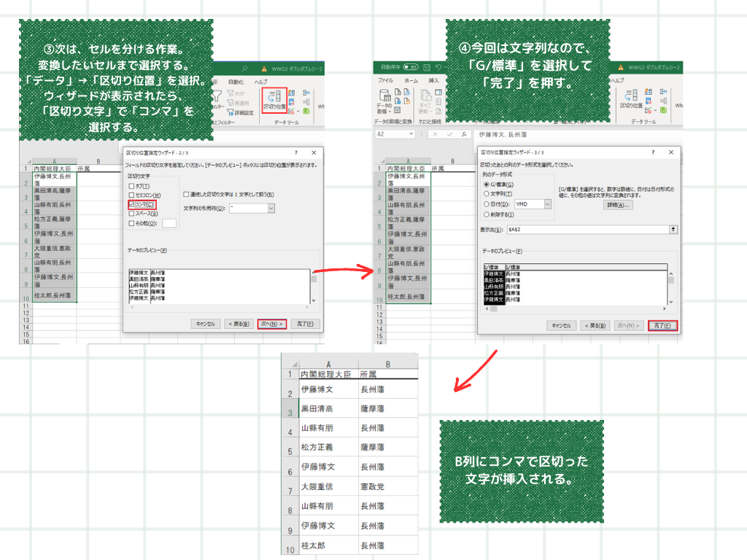Expand the Name Box dropdown showing A2
747x560 pixels.
pyautogui.click(x=411, y=133)
